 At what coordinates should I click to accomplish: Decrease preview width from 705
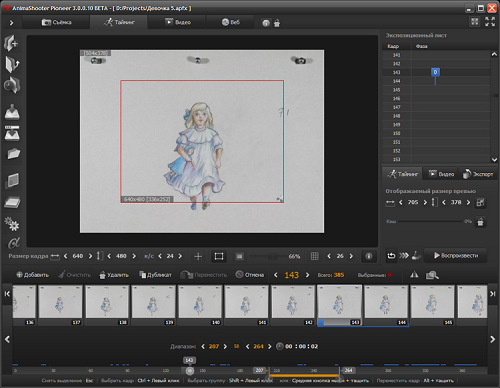tap(401, 202)
